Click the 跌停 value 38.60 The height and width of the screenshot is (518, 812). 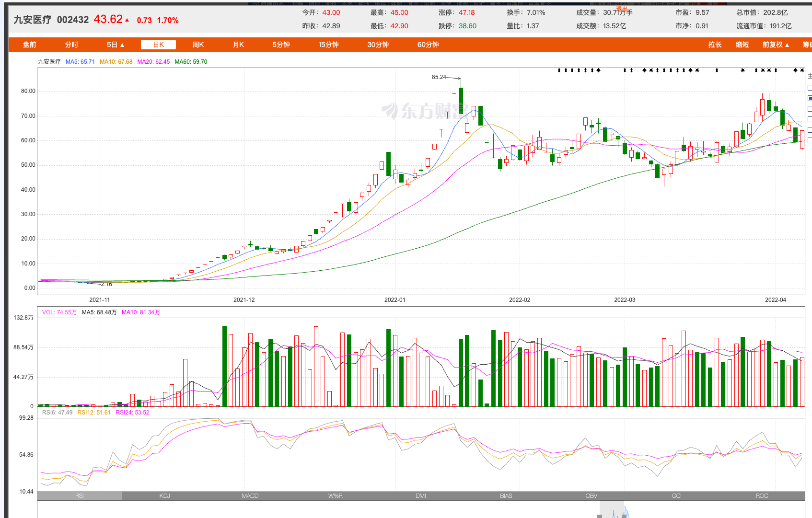467,26
